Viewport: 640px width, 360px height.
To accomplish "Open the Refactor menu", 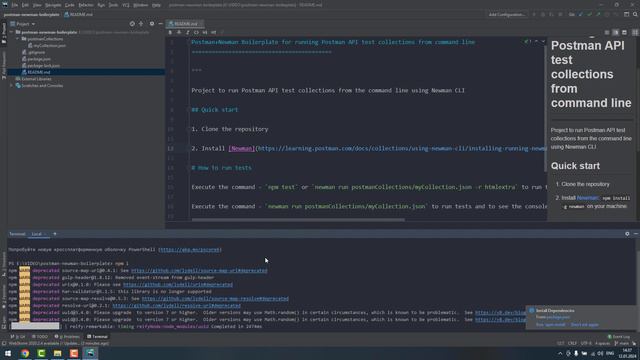I will point(86,5).
